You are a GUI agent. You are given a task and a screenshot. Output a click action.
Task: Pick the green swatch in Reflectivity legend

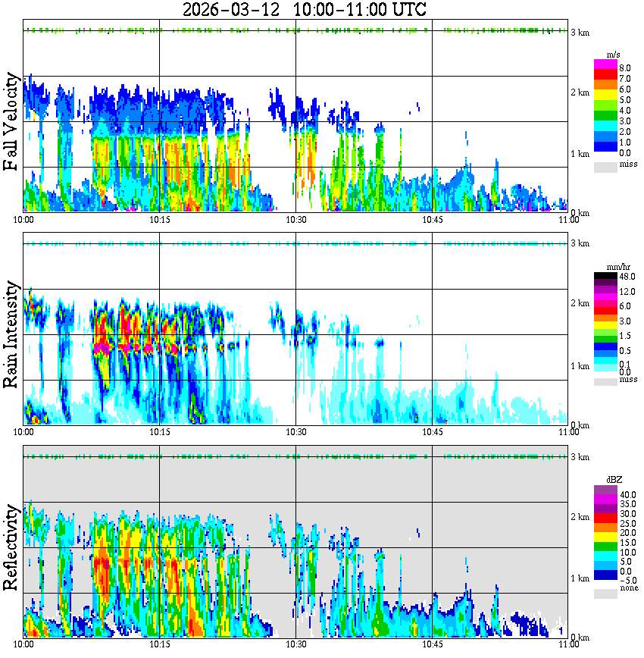point(605,547)
